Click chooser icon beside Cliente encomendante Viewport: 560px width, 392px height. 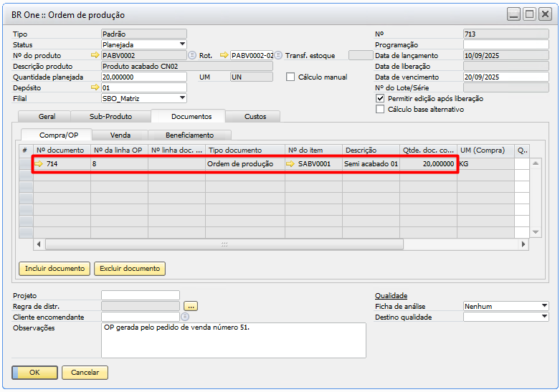[185, 317]
